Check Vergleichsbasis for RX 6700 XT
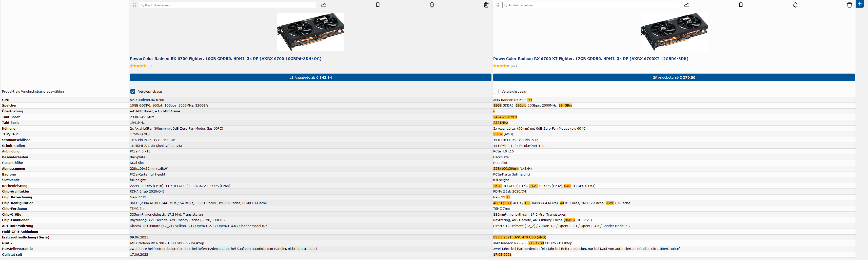Viewport: 868px width, 260px height. 496,92
